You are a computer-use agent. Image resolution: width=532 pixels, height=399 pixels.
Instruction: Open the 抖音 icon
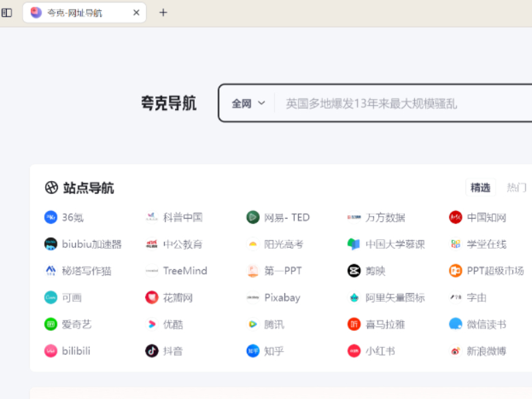pyautogui.click(x=152, y=351)
